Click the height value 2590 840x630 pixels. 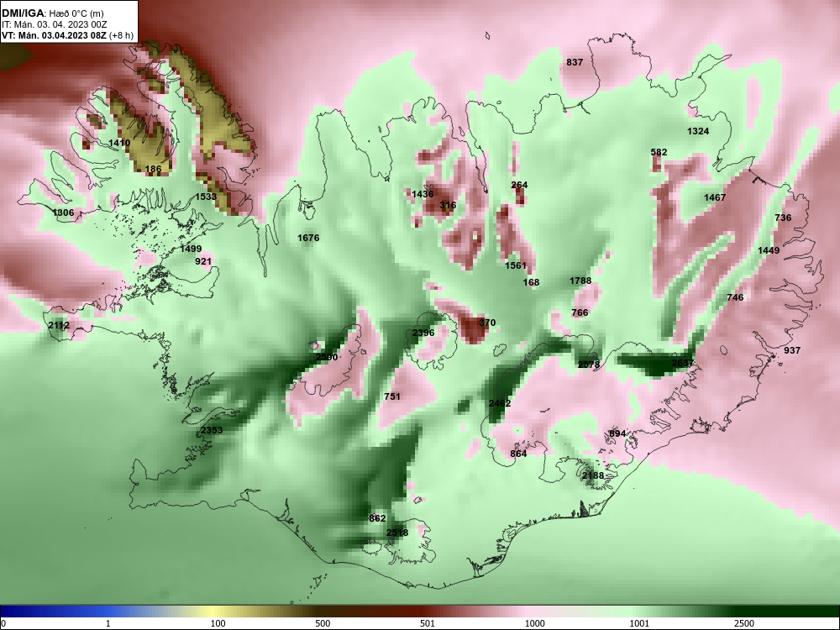(326, 357)
